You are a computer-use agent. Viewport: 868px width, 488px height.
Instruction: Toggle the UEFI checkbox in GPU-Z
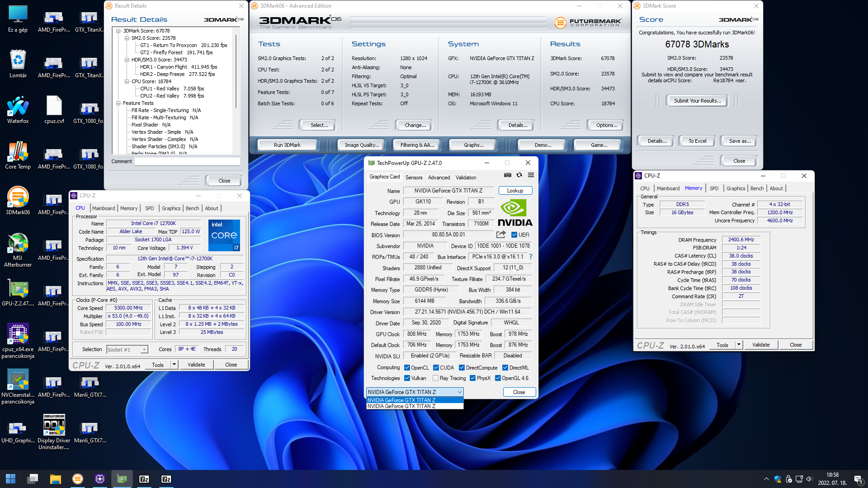[x=514, y=235]
